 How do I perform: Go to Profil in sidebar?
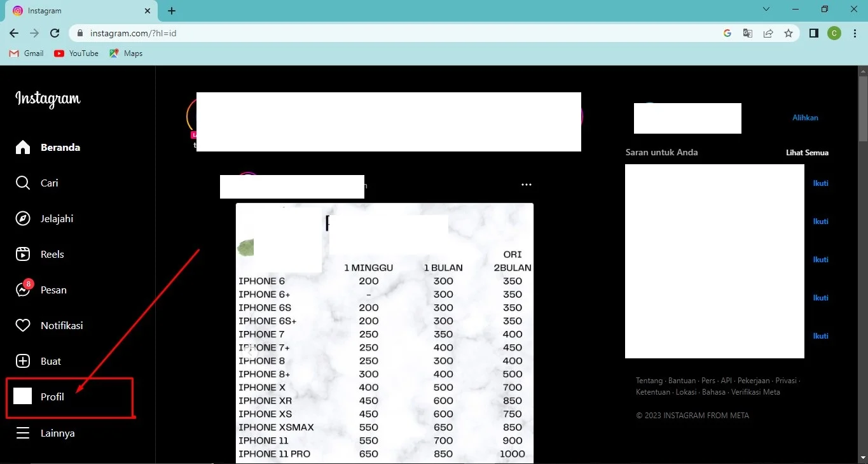pos(69,397)
